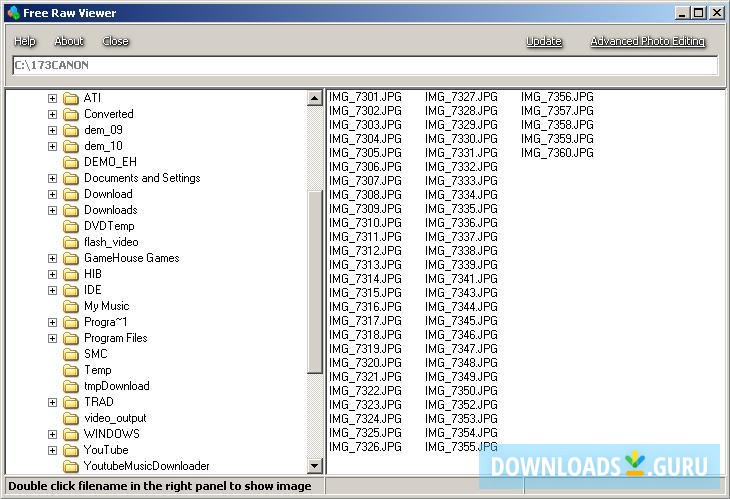
Task: Select the GameHouse Games folder label
Action: pos(132,258)
